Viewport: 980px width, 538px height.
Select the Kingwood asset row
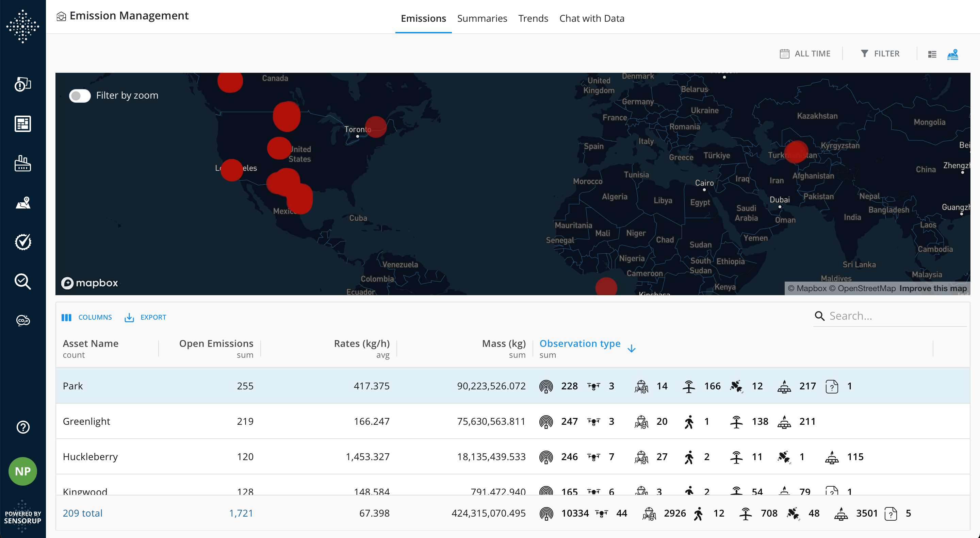click(512, 485)
